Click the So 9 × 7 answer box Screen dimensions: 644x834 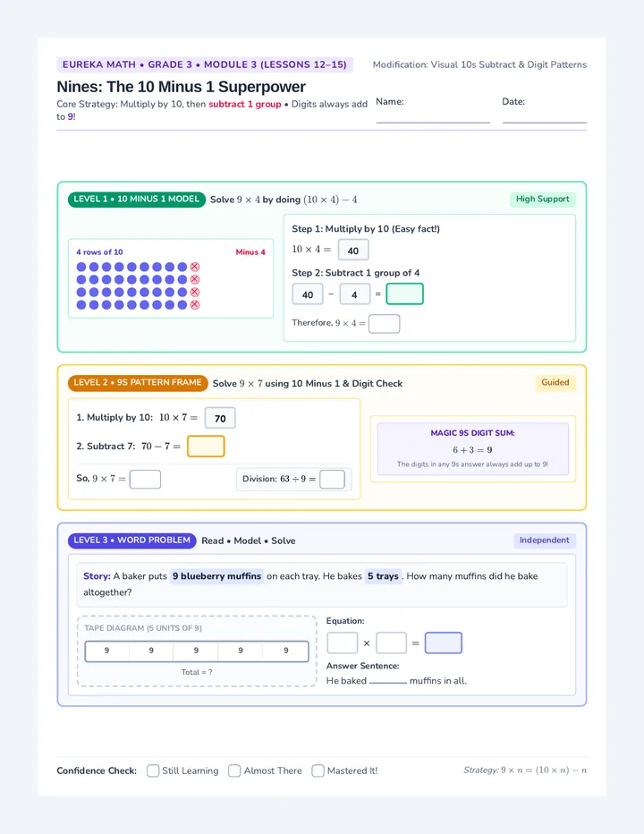pos(145,480)
